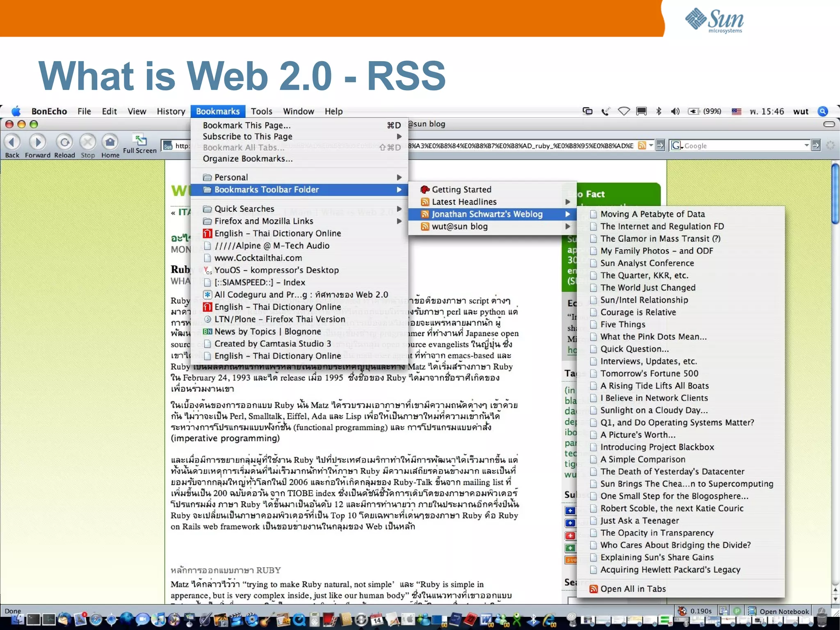Open Moving A Petabyte of Data
The image size is (840, 630).
pyautogui.click(x=680, y=214)
